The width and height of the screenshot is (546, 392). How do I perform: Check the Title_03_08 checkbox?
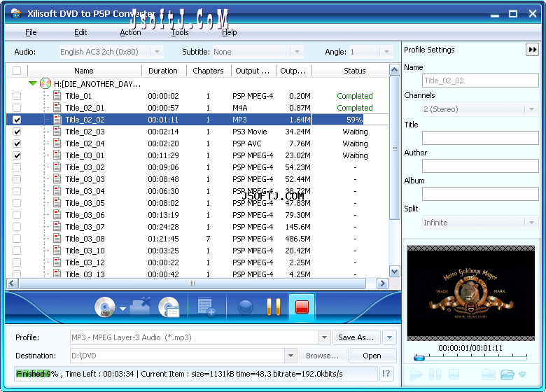(17, 239)
